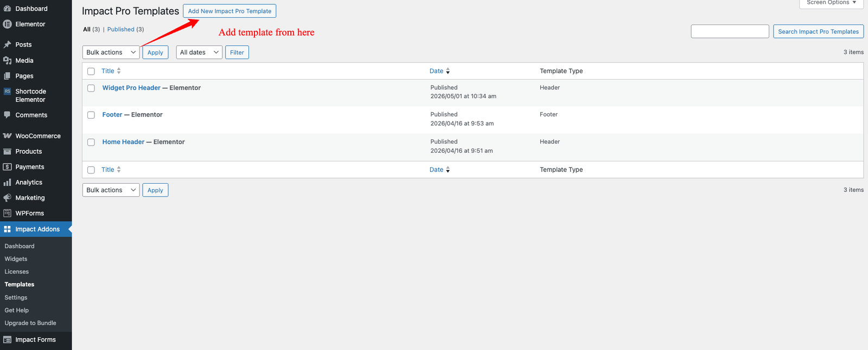Open Posts menu in sidebar
This screenshot has height=350, width=868.
tap(23, 44)
